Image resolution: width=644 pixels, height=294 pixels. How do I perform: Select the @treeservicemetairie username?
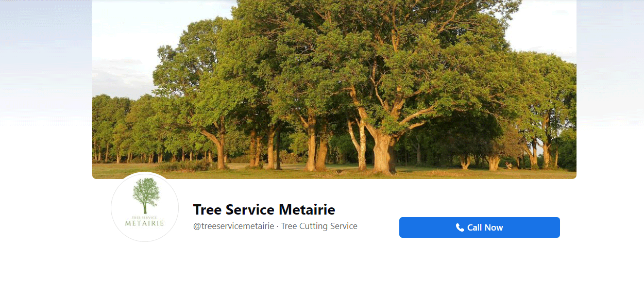(233, 226)
